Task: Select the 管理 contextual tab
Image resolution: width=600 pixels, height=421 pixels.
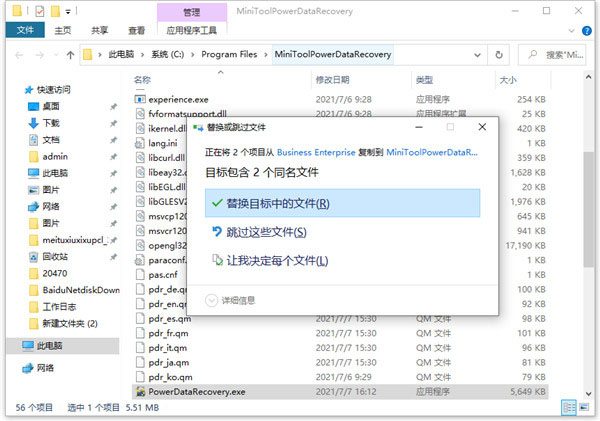Action: click(x=192, y=12)
